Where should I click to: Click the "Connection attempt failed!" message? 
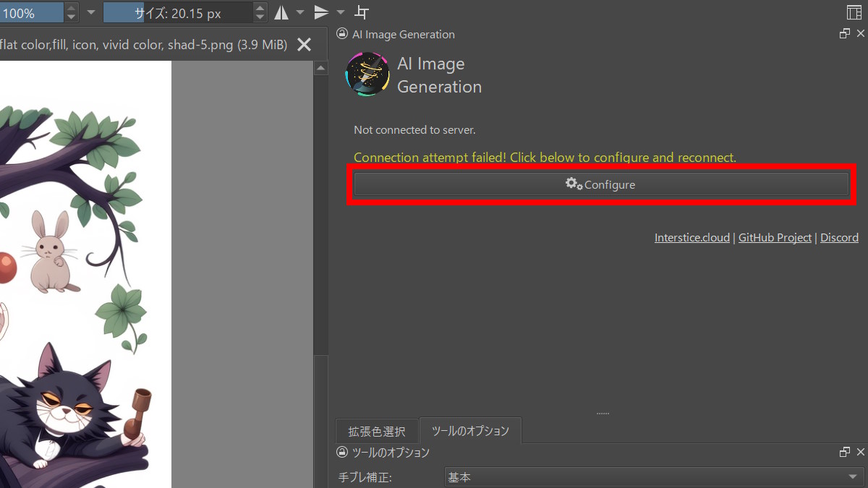click(x=545, y=158)
